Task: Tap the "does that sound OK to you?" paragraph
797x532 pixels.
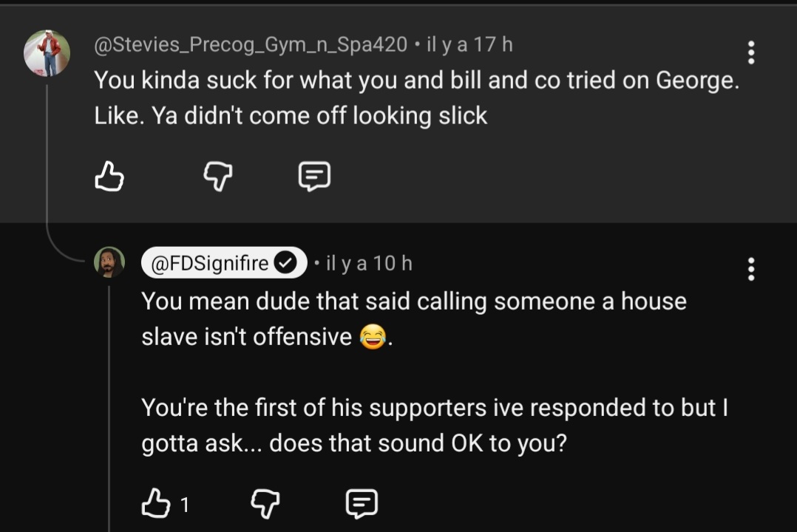Action: [433, 425]
